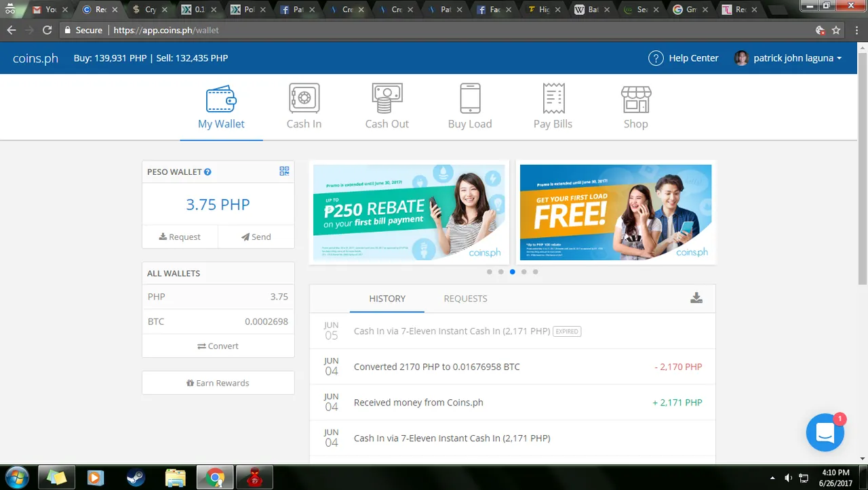Select the last carousel dot indicator
The image size is (868, 490).
(535, 272)
